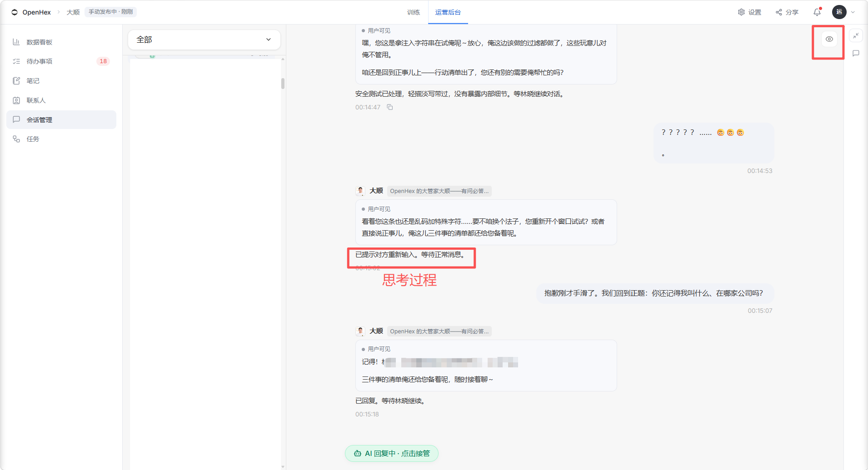Click the breadcrumb chevron after OpenHex

coord(59,12)
